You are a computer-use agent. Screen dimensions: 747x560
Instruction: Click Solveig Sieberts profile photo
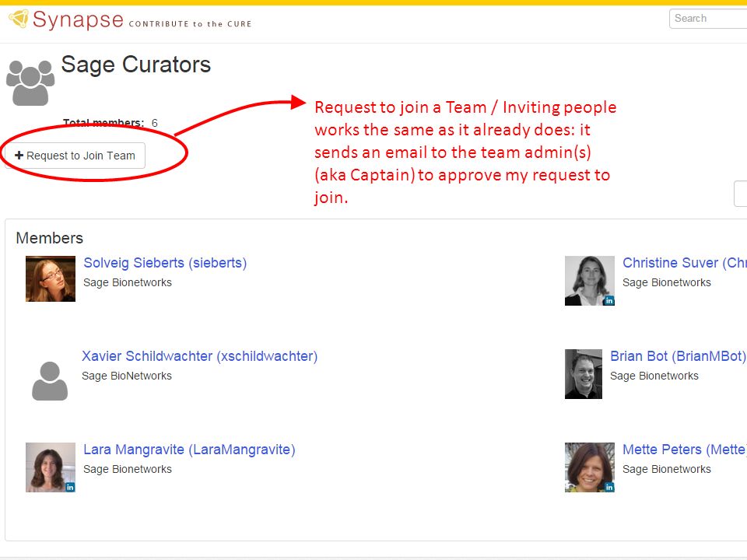[x=51, y=278]
